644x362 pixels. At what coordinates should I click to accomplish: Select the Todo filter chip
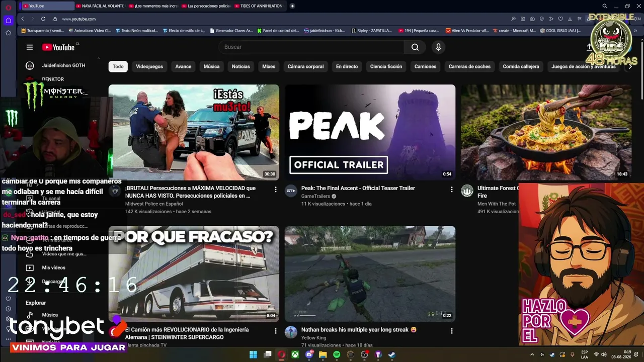pos(118,66)
